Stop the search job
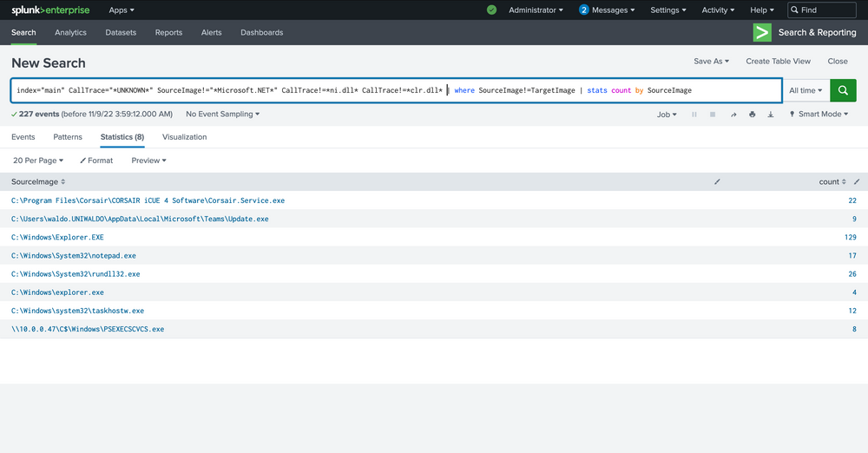868x453 pixels. (713, 115)
